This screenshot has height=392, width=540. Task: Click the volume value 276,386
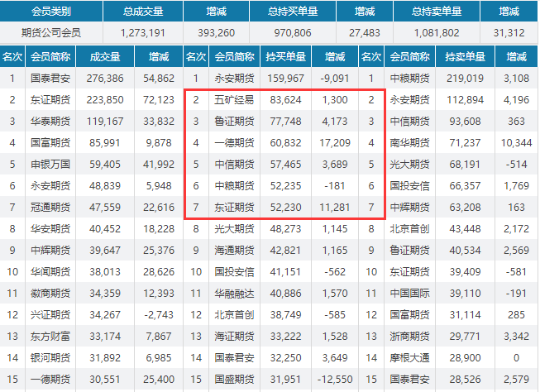pos(105,79)
